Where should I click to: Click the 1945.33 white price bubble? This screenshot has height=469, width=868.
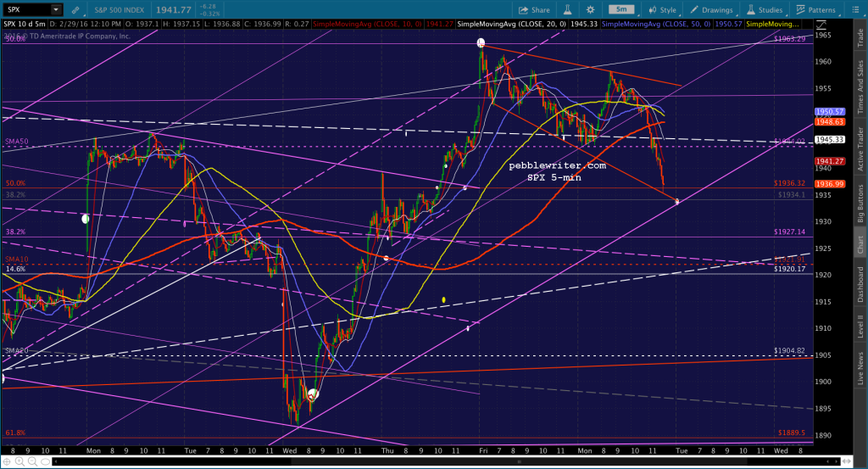(x=829, y=140)
